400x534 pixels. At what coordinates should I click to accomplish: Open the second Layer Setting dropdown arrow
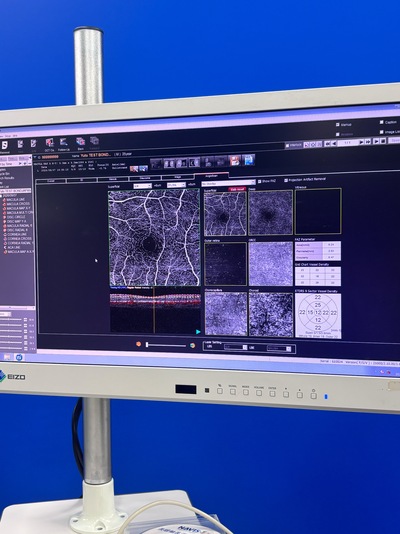[289, 349]
